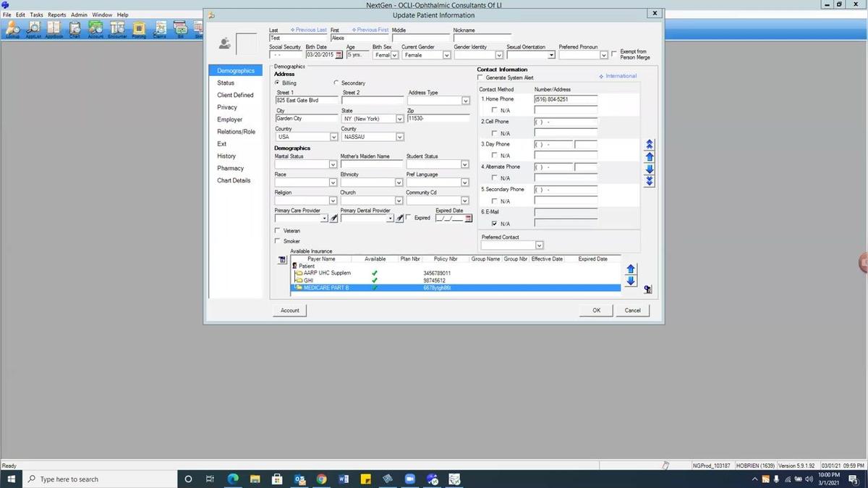Open the Reports menu
Image resolution: width=868 pixels, height=488 pixels.
pos(57,14)
